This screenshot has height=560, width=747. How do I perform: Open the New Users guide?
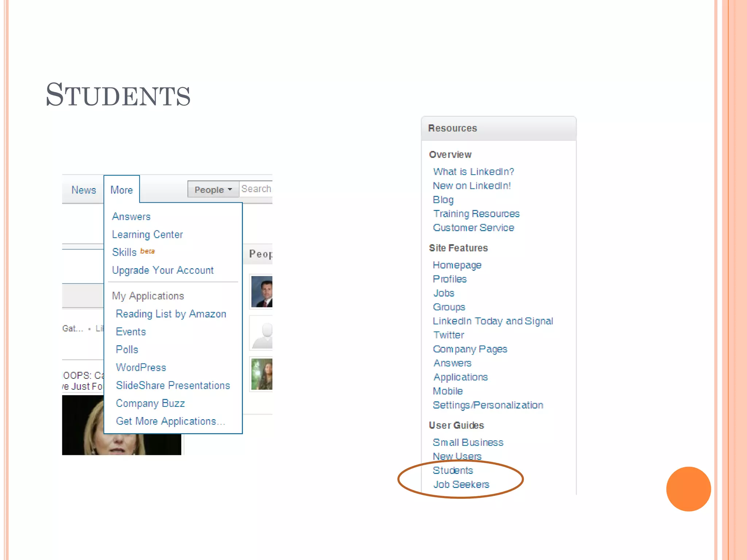pos(457,456)
